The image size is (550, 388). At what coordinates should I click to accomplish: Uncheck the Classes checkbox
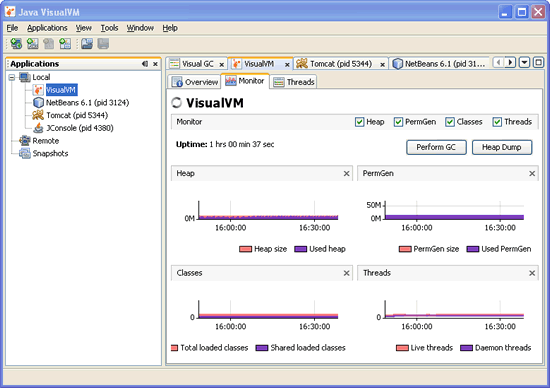click(450, 122)
